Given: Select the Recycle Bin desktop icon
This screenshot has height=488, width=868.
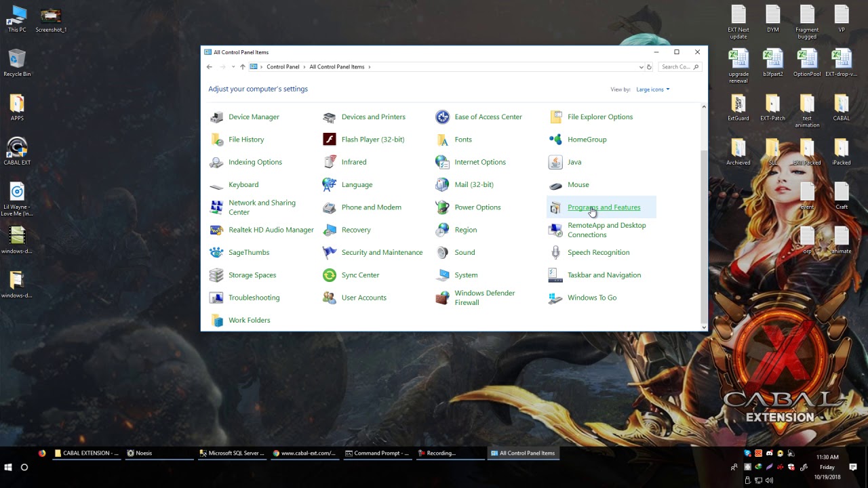Looking at the screenshot, I should point(17,63).
